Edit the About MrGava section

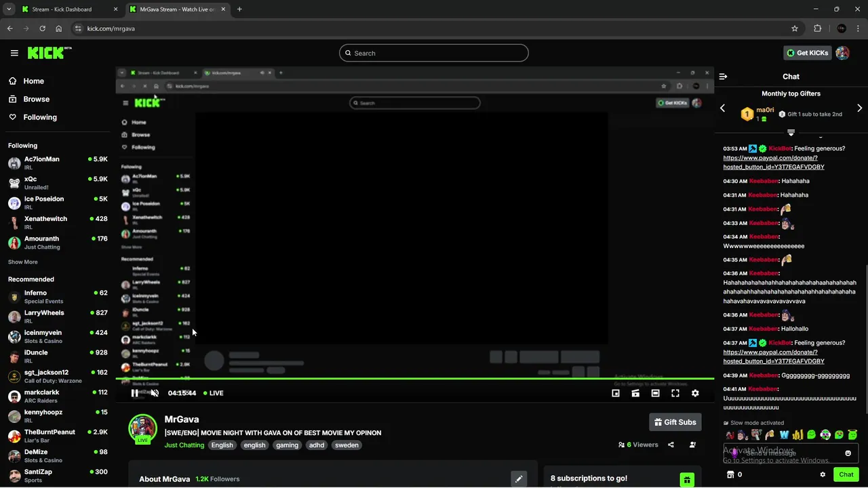[x=519, y=479]
